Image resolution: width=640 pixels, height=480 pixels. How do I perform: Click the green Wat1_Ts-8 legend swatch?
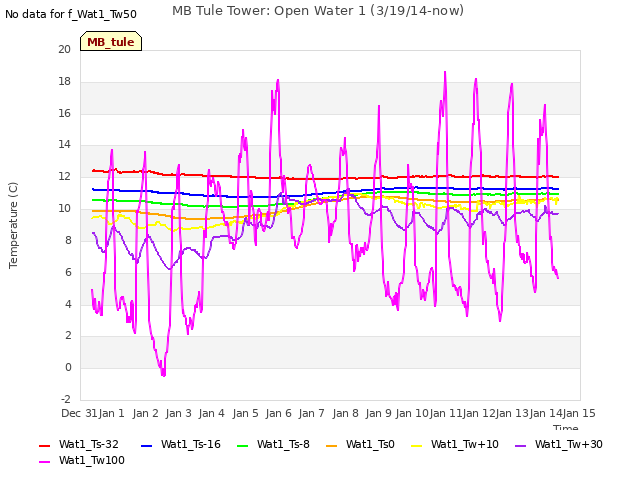click(x=242, y=445)
